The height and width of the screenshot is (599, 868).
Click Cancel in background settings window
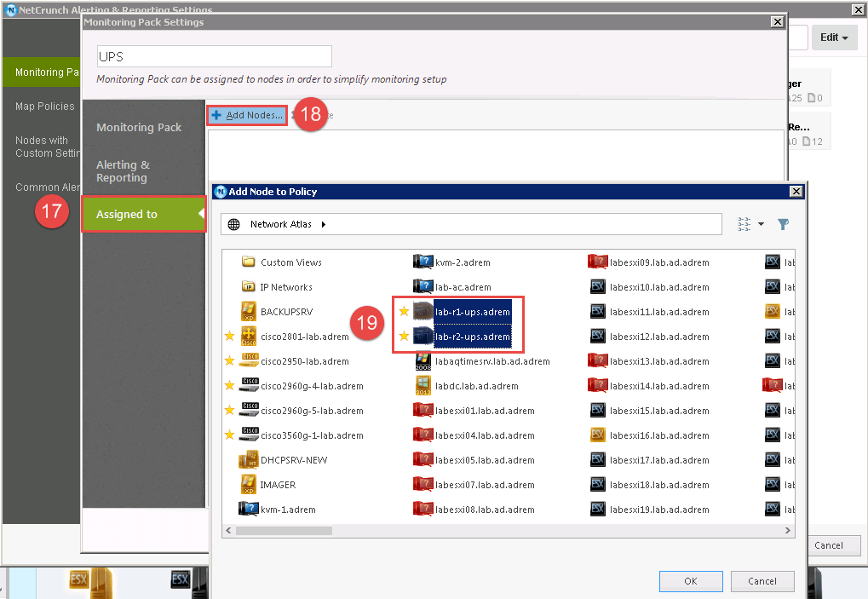(829, 545)
